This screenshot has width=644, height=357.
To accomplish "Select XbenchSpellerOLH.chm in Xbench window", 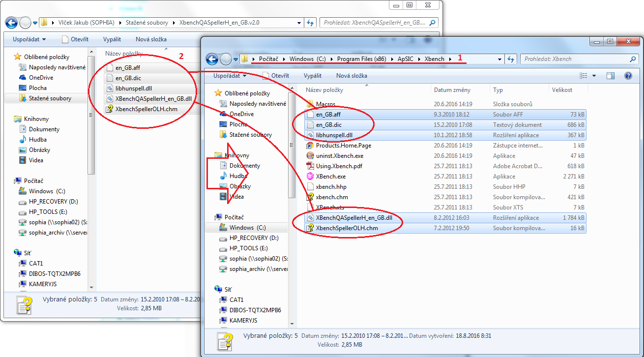I will click(445, 228).
